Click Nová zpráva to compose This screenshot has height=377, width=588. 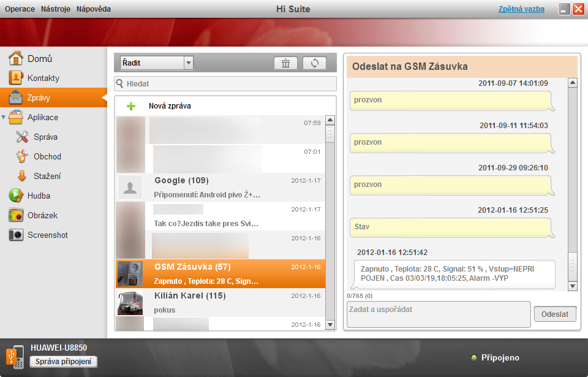(170, 106)
